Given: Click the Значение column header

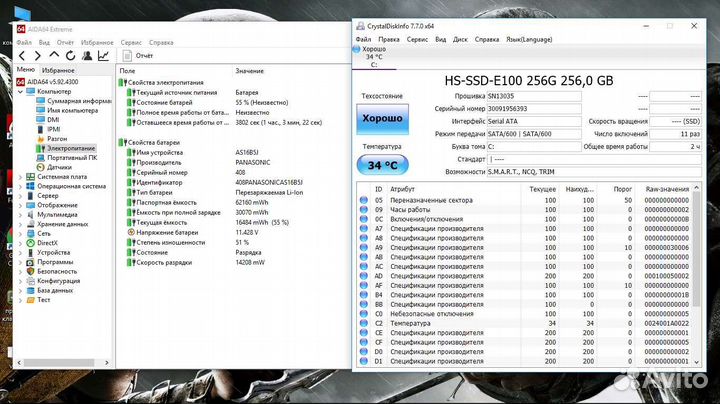Looking at the screenshot, I should click(x=250, y=71).
